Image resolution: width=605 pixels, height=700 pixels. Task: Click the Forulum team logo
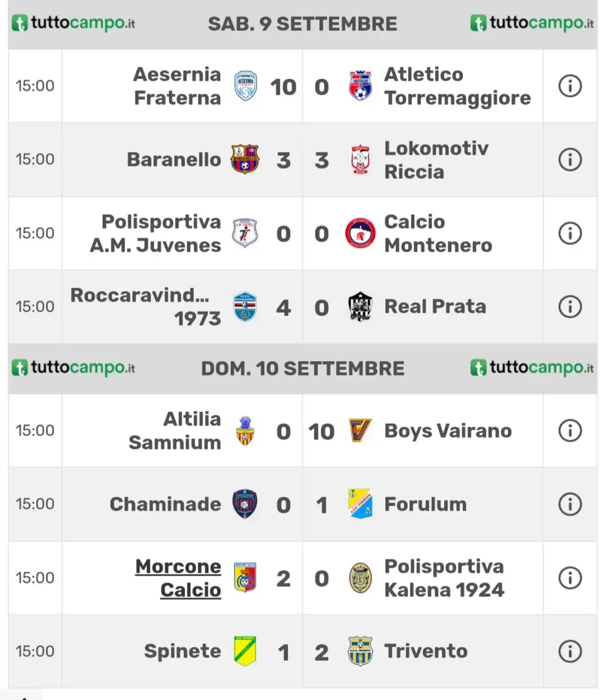(x=360, y=504)
